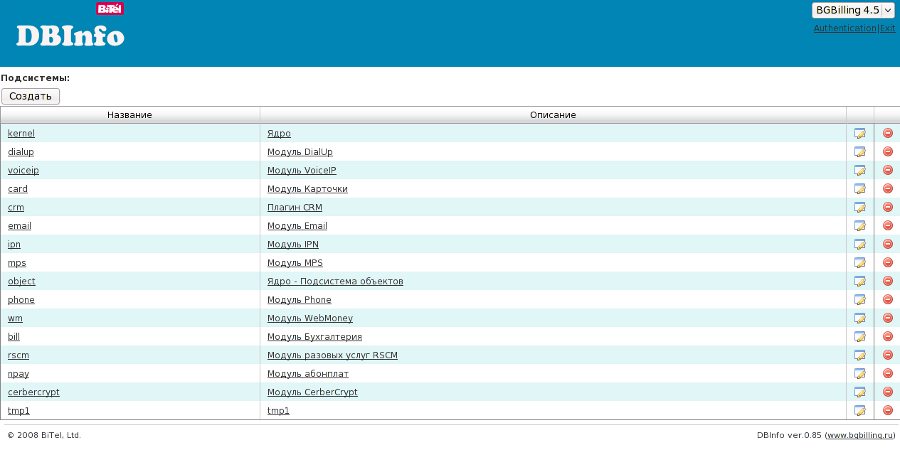Open the Плагин CRM description link

pos(294,207)
